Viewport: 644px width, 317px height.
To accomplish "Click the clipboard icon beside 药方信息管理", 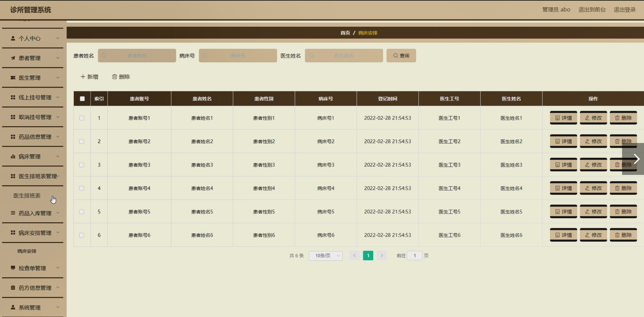I will click(13, 288).
